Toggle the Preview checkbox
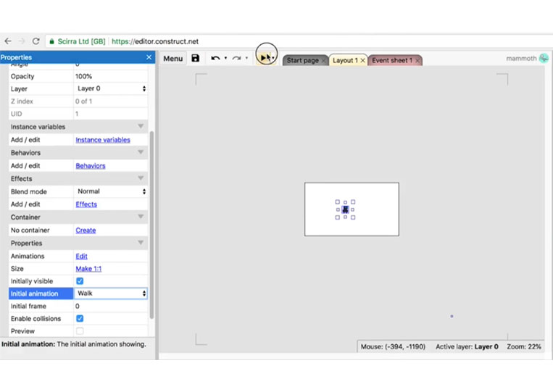This screenshot has width=553, height=392. coord(80,330)
